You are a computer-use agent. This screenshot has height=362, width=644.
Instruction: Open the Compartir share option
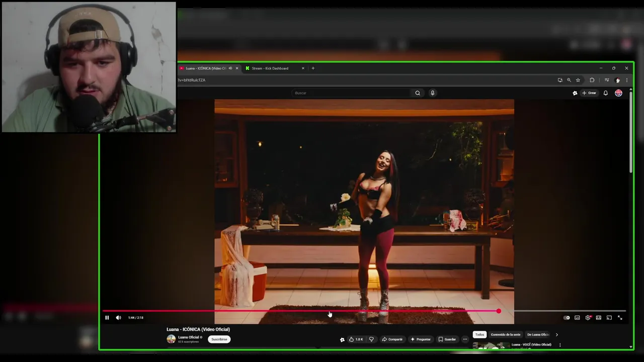(x=392, y=339)
